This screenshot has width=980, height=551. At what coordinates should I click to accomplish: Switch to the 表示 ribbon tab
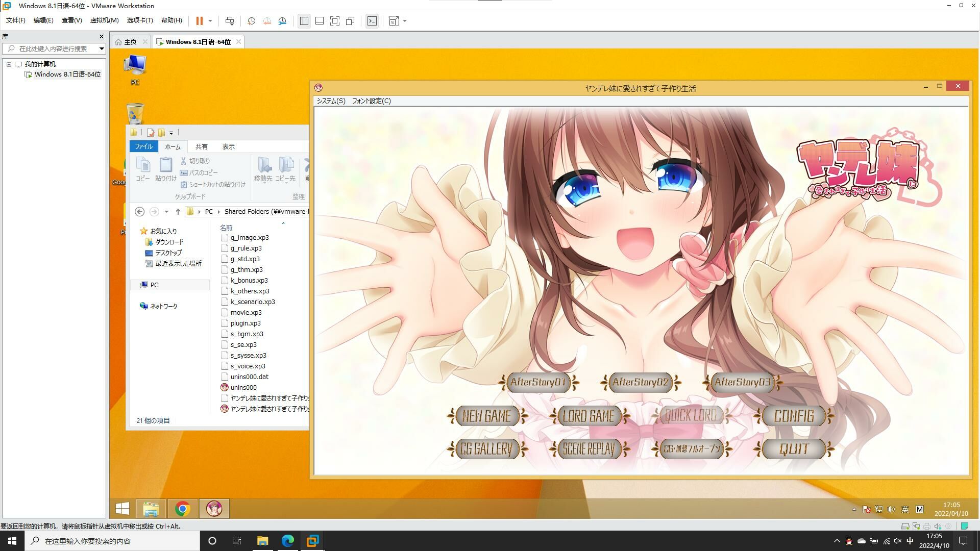228,147
